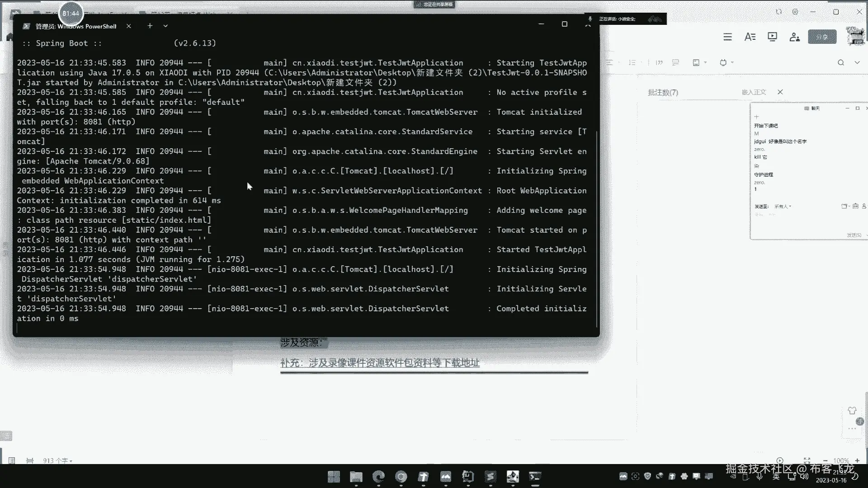Viewport: 868px width, 488px height.
Task: Click the 嵌入正文 option in comments panel
Action: coord(754,92)
